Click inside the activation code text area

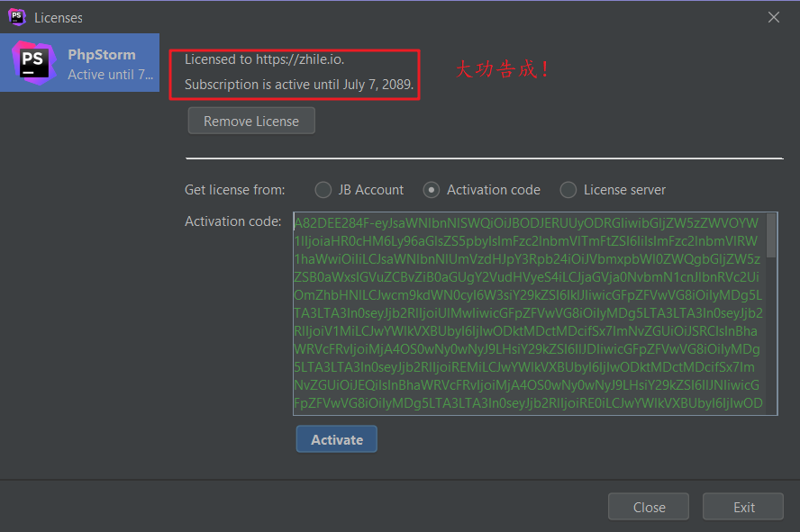pos(527,313)
